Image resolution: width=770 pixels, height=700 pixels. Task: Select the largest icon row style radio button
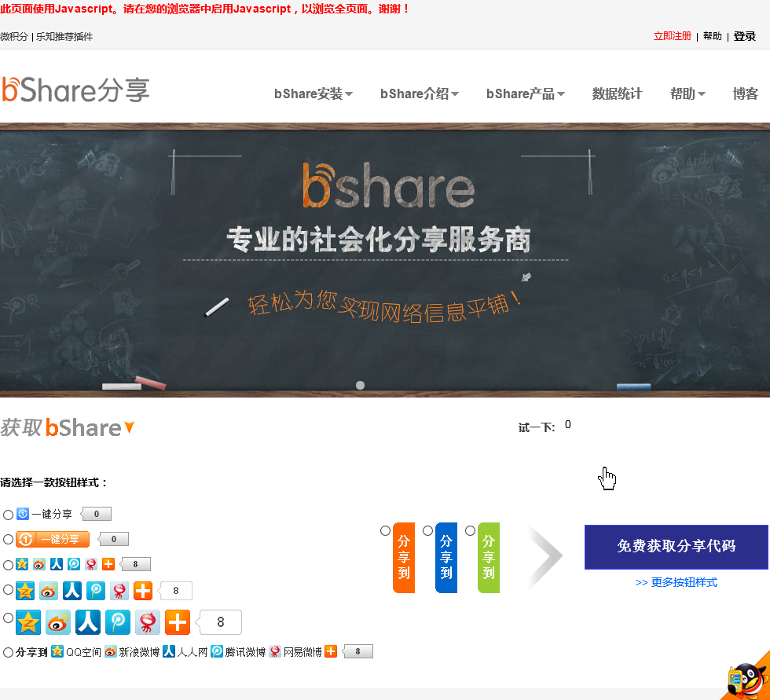(x=8, y=618)
